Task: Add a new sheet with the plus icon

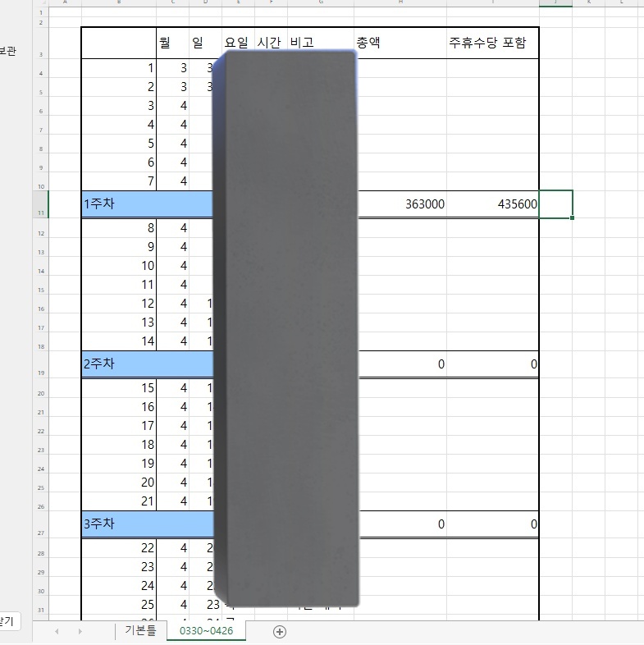Action: (x=280, y=631)
